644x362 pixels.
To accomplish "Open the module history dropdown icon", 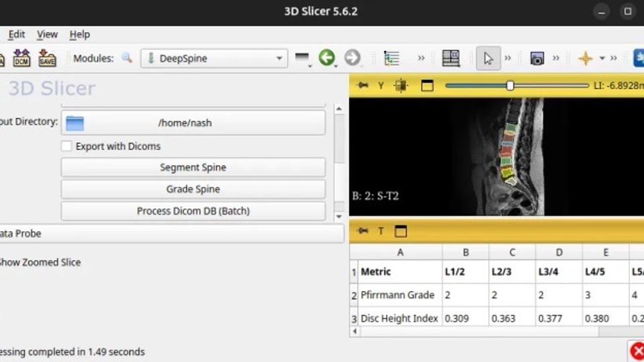I will point(303,58).
